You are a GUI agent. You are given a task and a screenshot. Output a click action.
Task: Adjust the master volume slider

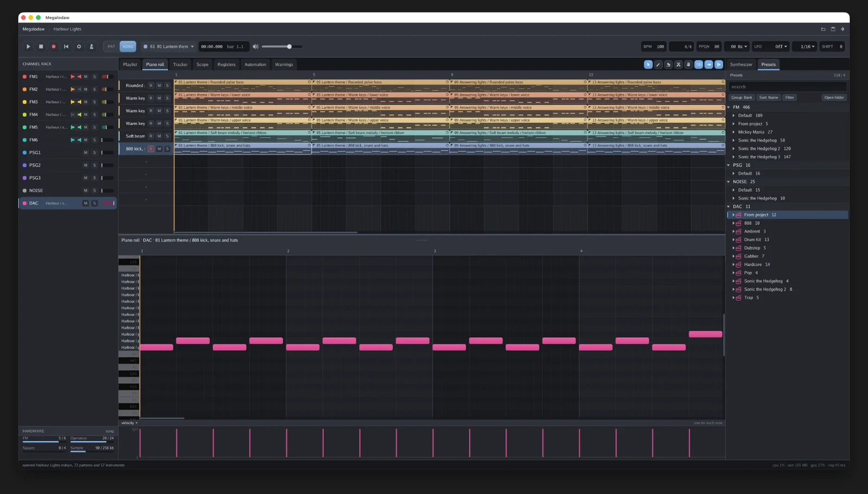pos(282,47)
